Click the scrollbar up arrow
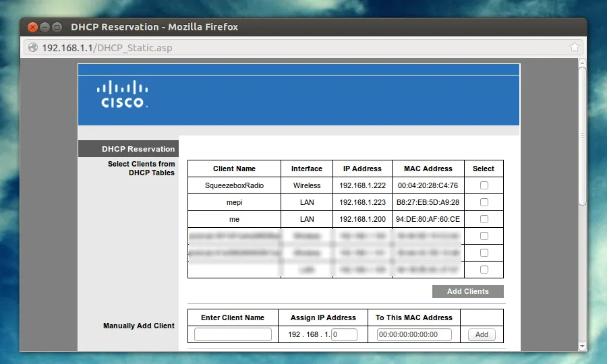The width and height of the screenshot is (607, 364). pos(582,62)
